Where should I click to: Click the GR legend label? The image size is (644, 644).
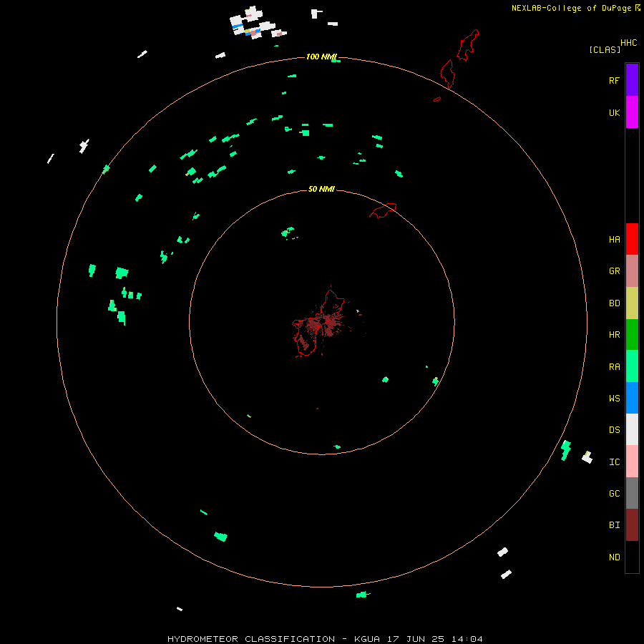[614, 270]
